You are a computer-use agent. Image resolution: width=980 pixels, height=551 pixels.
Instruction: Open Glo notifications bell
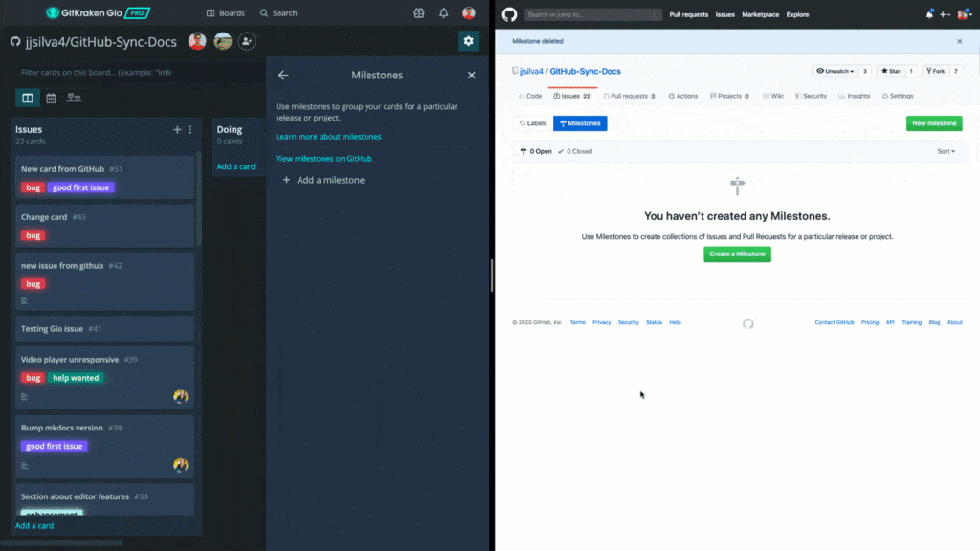pos(444,13)
